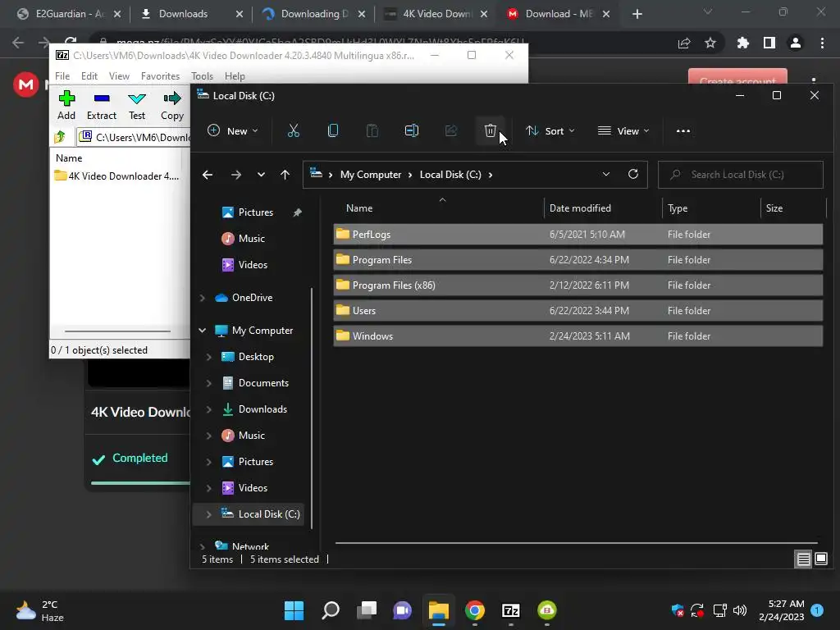Click Chrome extensions puzzle icon

(x=742, y=43)
